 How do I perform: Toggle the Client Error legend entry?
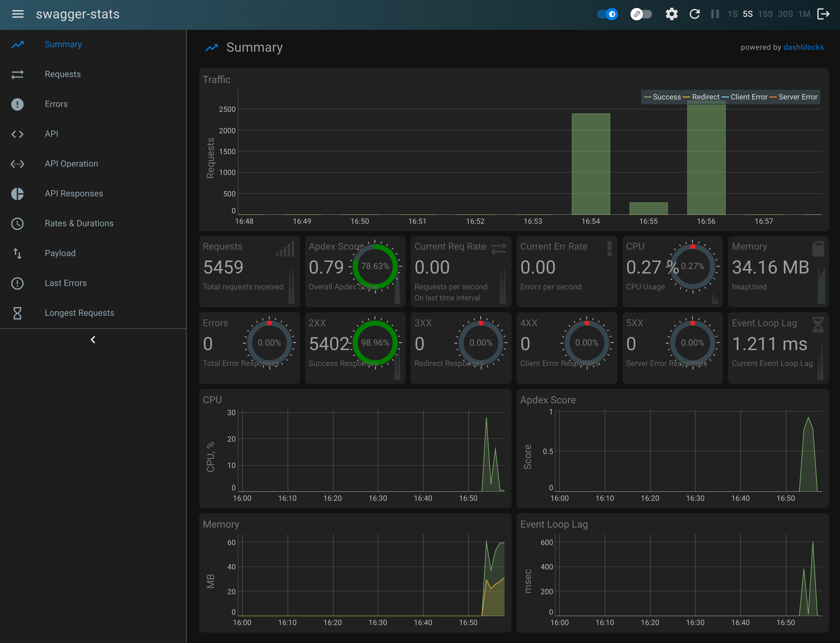[745, 97]
